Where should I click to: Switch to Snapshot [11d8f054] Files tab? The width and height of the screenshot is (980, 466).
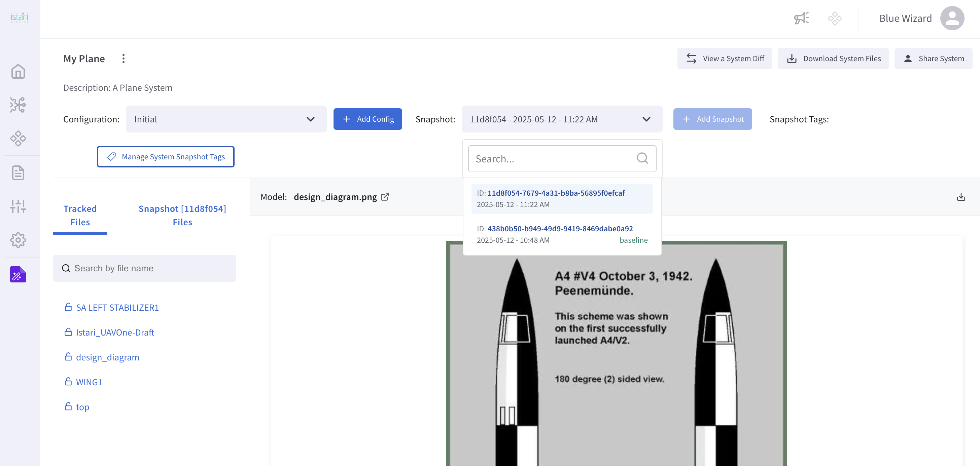182,215
